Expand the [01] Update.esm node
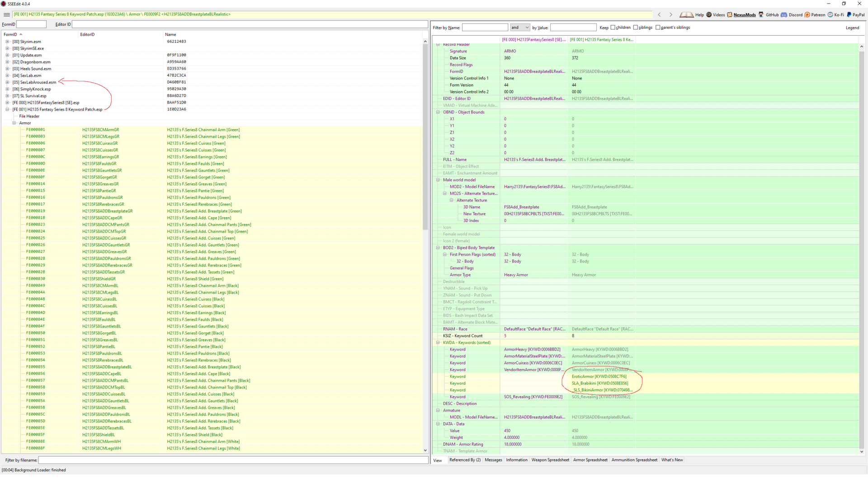Viewport: 868px width, 488px height. pyautogui.click(x=7, y=55)
